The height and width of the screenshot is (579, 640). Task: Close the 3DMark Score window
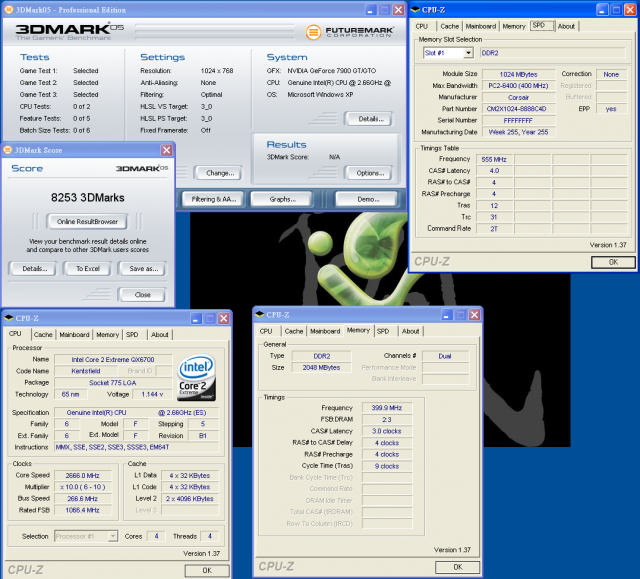(x=167, y=150)
